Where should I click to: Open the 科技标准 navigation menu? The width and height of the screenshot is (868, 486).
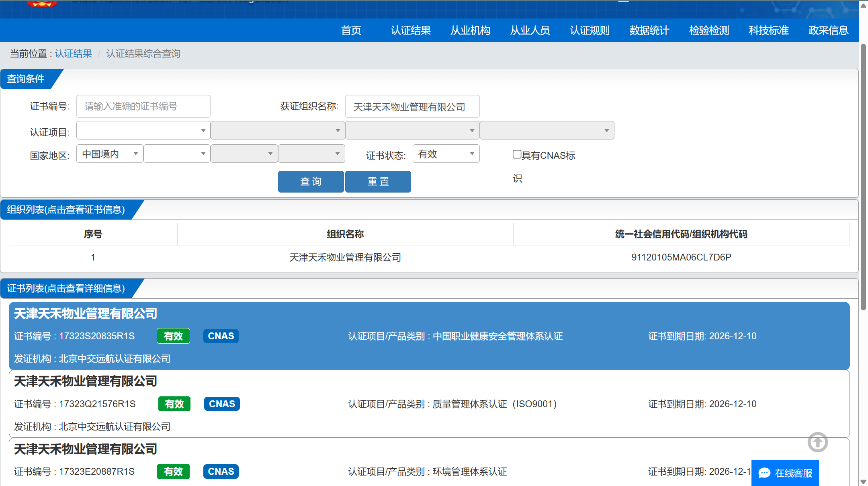coord(769,30)
